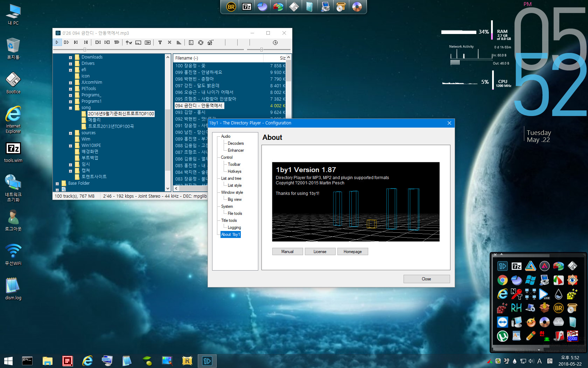Click the shuffle crossed-arrows icon
This screenshot has height=368, width=588.
169,42
